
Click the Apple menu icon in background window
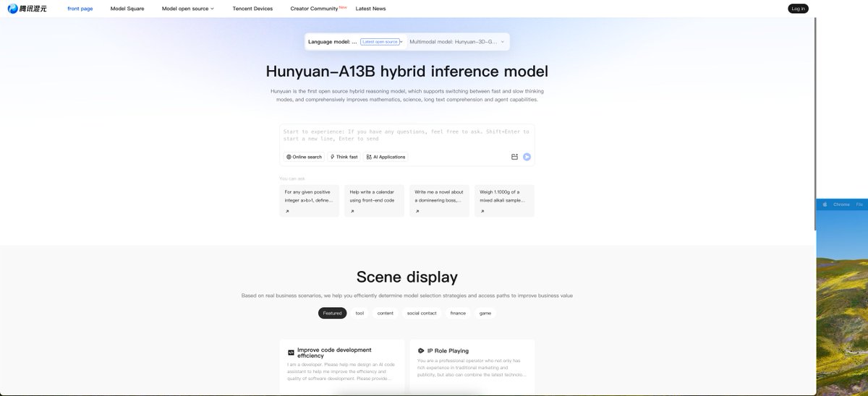pos(824,205)
